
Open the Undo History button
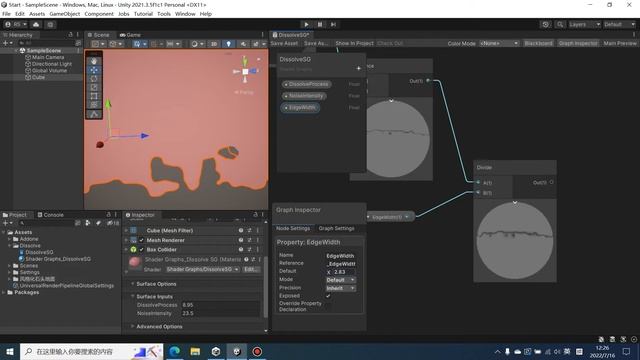click(x=545, y=24)
